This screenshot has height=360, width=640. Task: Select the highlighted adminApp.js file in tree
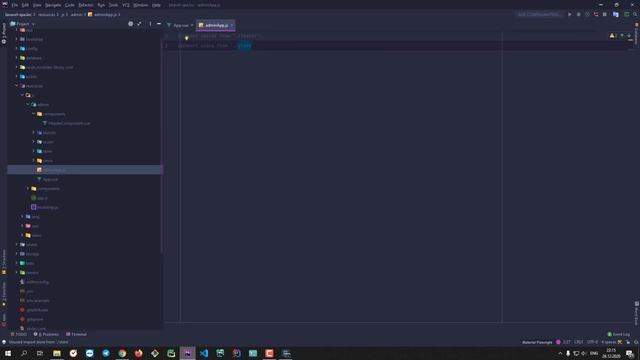85,170
